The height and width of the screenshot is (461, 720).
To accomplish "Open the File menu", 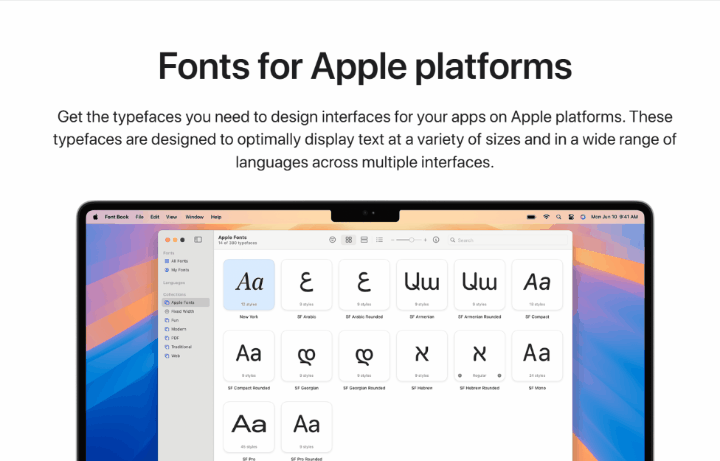I will coord(140,217).
